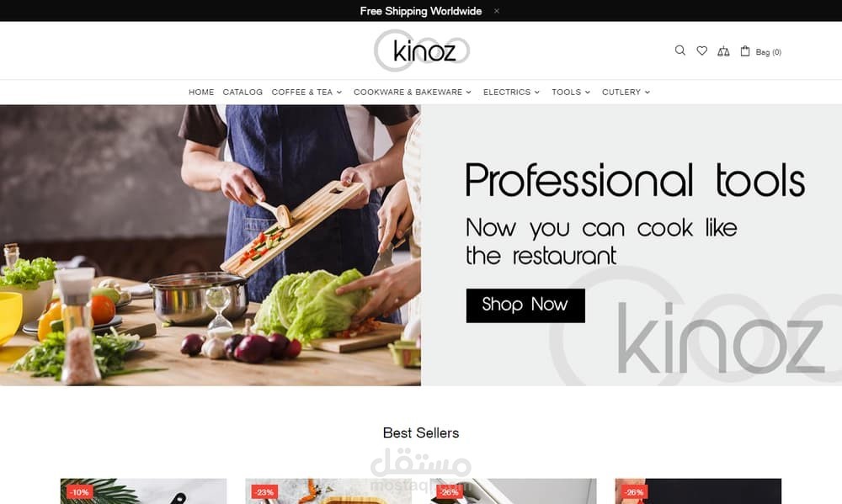Viewport: 842px width, 504px height.
Task: Click the Shop Now button
Action: pos(525,305)
